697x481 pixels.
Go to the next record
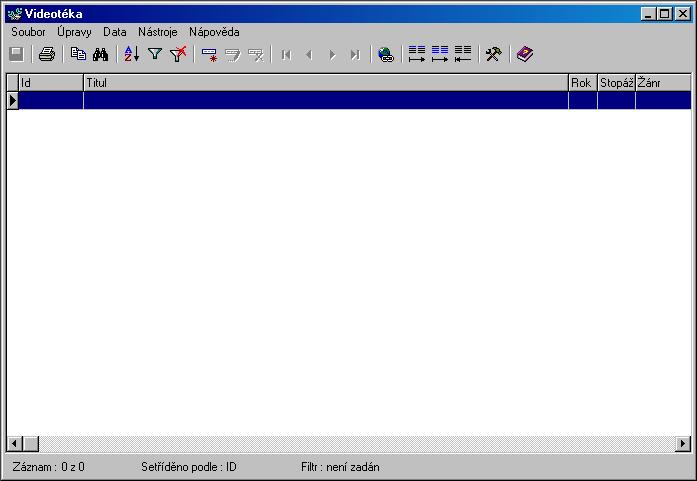click(332, 55)
